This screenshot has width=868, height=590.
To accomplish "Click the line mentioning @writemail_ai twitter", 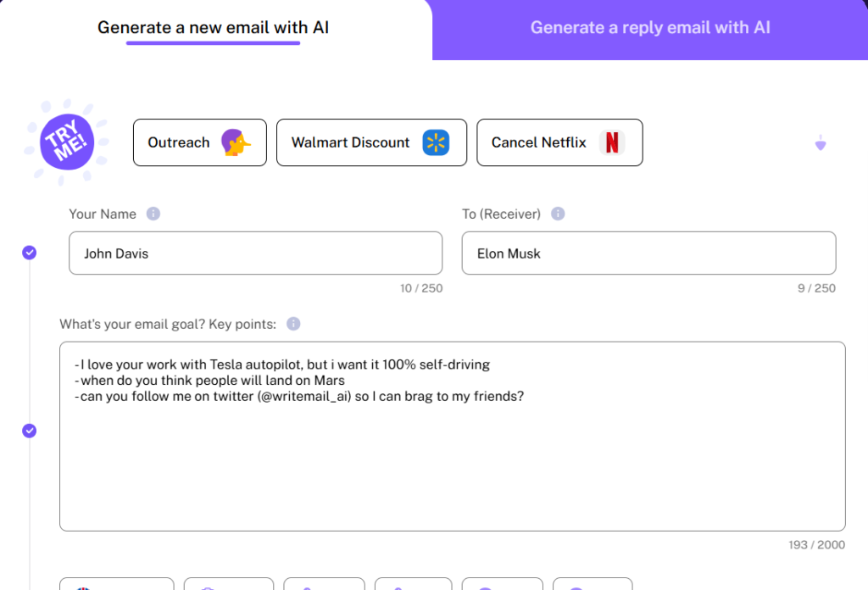I will pos(299,397).
